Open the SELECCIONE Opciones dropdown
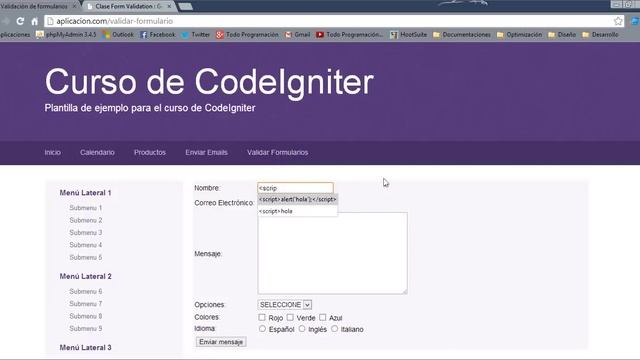 pos(284,305)
